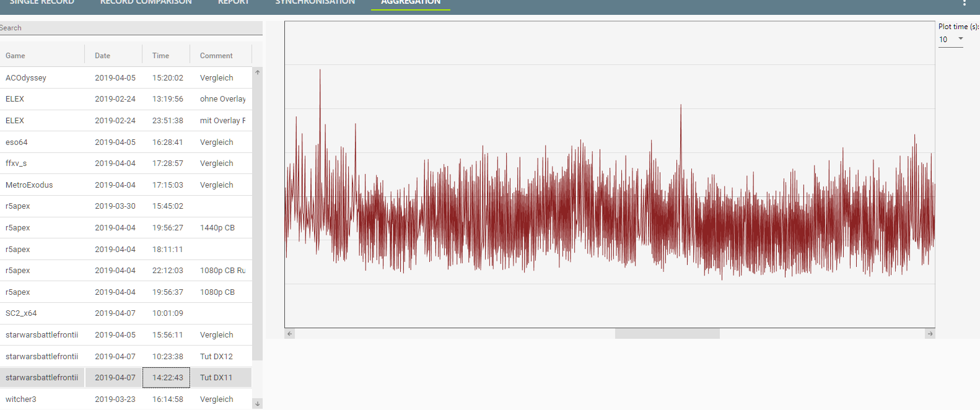Sort by the Date column header
This screenshot has width=980, height=410.
[x=103, y=56]
